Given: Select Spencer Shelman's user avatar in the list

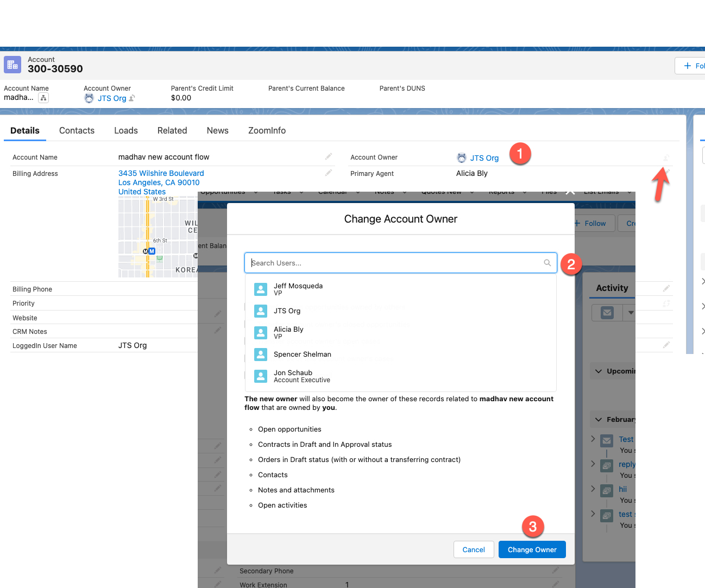Looking at the screenshot, I should (x=261, y=355).
